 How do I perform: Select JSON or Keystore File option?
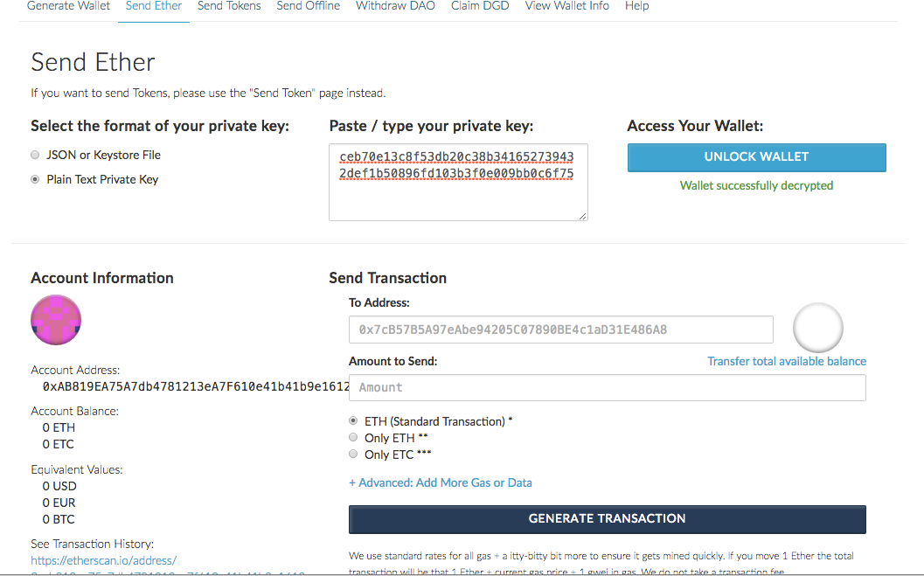[x=35, y=155]
